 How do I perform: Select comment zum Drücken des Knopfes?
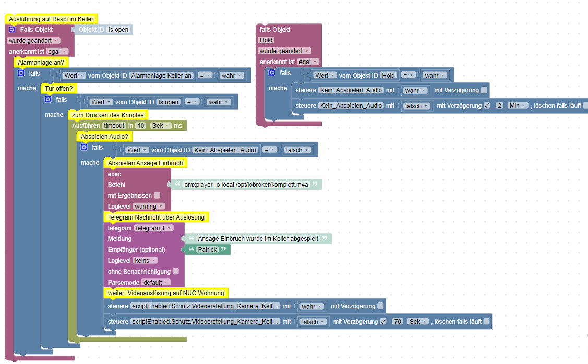tap(107, 115)
